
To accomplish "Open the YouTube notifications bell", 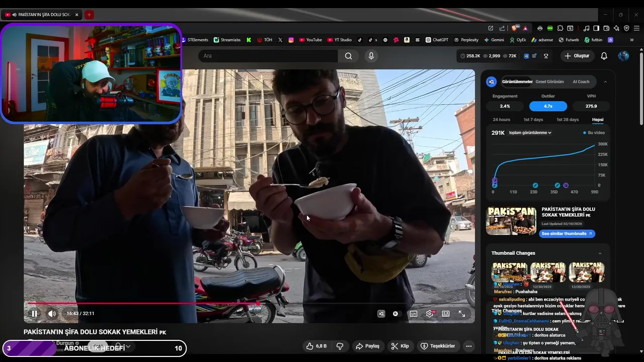I will coord(604,56).
